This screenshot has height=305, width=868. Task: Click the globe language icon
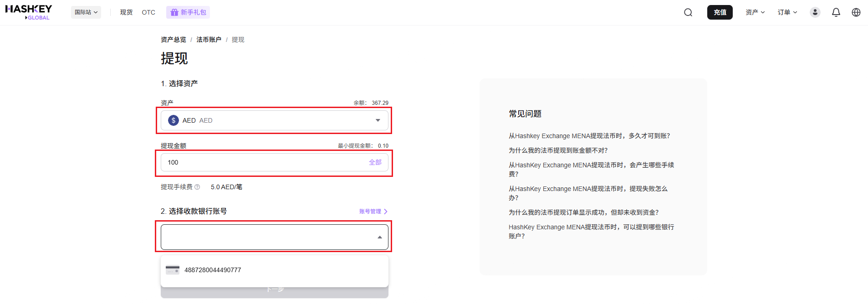(856, 12)
